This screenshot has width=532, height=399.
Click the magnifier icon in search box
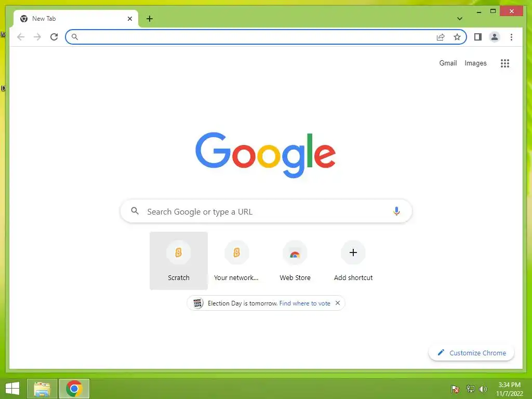[x=135, y=211]
